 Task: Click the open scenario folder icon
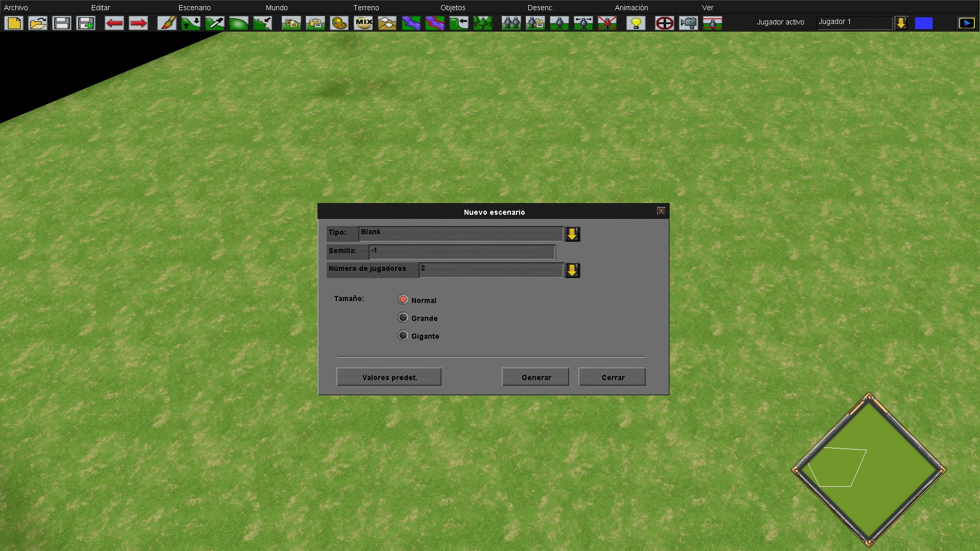point(38,23)
